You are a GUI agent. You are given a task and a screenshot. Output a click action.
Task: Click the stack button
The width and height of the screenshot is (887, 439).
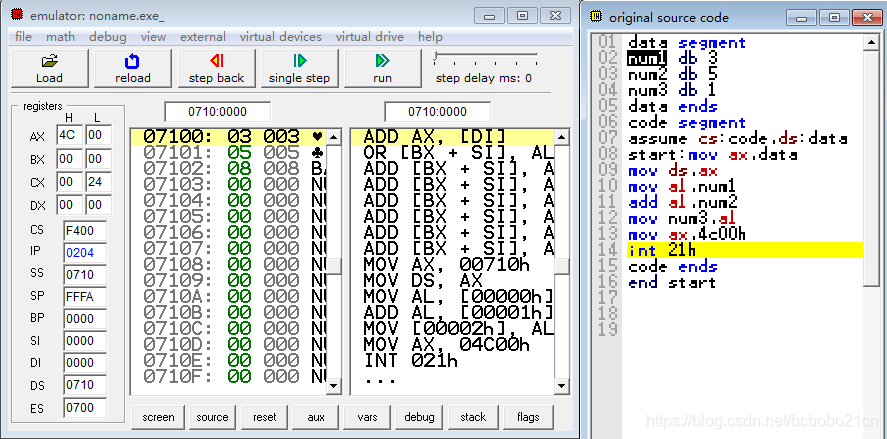(x=473, y=418)
